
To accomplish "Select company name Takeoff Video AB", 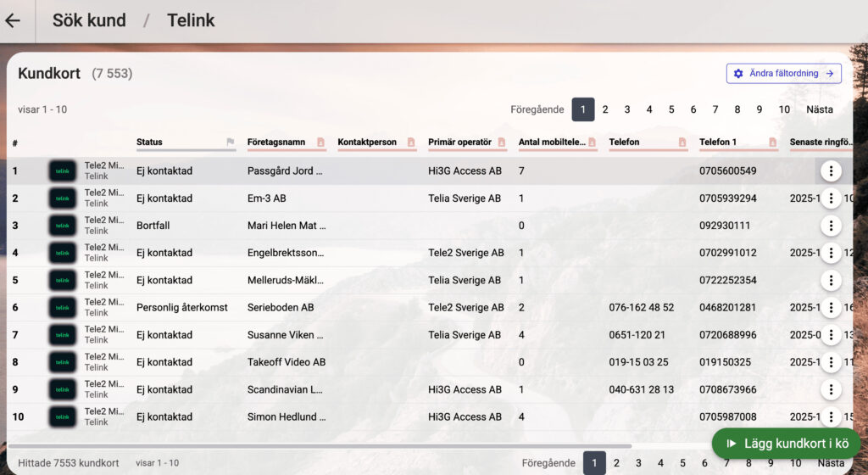I will 287,362.
